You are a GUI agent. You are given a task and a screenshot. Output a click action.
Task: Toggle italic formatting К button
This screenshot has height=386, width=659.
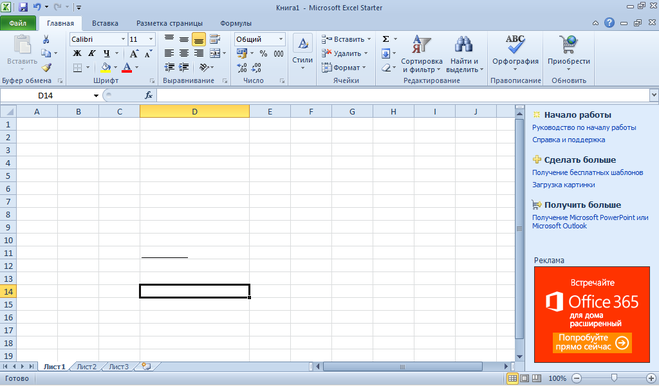pos(92,53)
